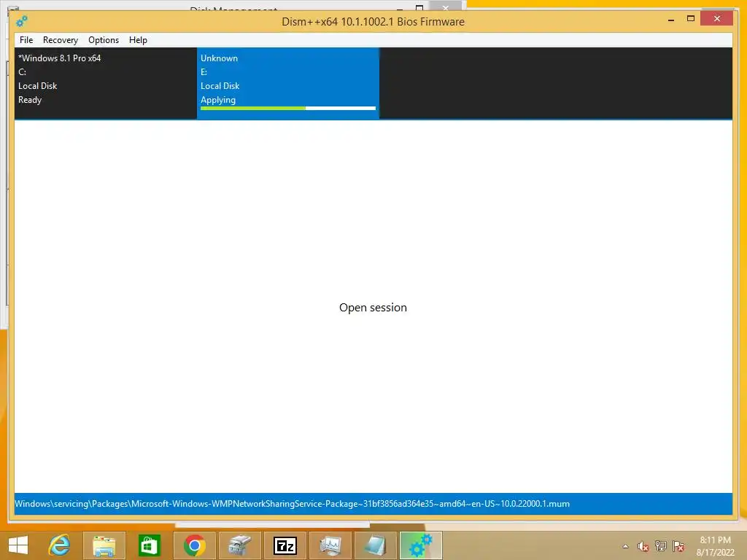Open the performance monitor taskbar icon
747x560 pixels.
click(x=330, y=545)
